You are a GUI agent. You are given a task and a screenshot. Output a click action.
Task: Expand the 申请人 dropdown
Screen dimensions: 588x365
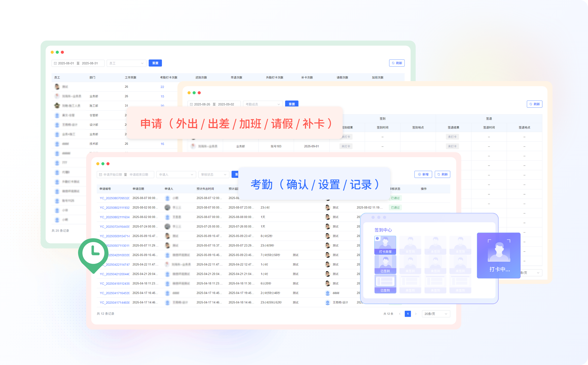[176, 175]
